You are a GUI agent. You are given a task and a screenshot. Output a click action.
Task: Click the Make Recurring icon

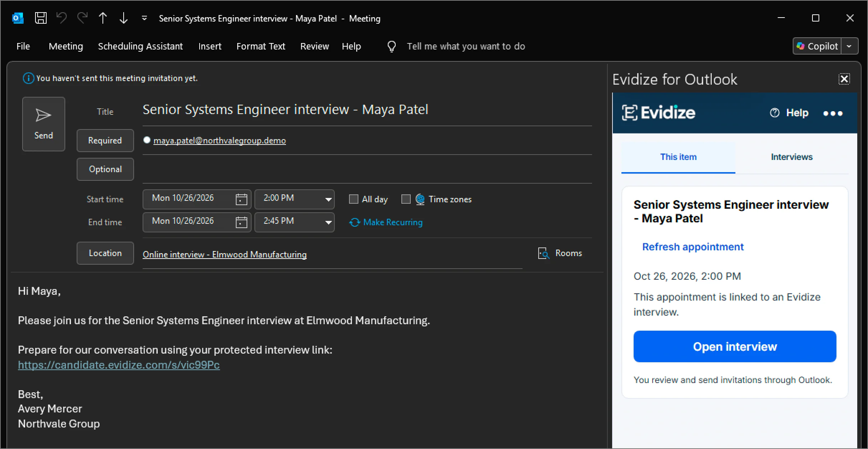(x=354, y=222)
